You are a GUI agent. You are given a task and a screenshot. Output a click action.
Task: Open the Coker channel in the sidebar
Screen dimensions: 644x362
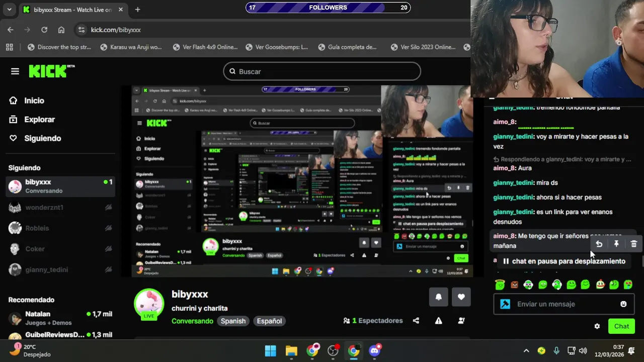[x=60, y=249]
